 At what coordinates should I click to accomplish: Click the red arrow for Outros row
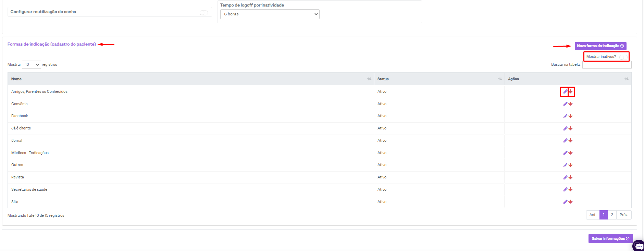point(571,165)
